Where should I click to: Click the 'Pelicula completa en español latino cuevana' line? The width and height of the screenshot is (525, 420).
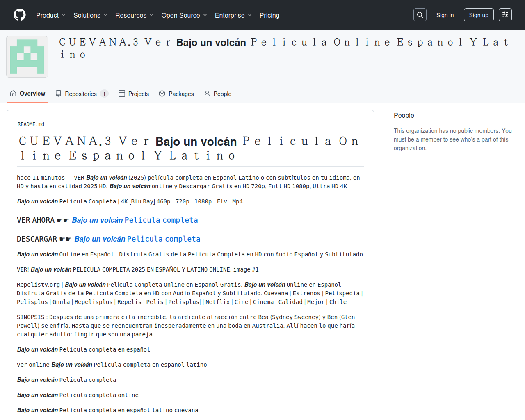pos(107,410)
